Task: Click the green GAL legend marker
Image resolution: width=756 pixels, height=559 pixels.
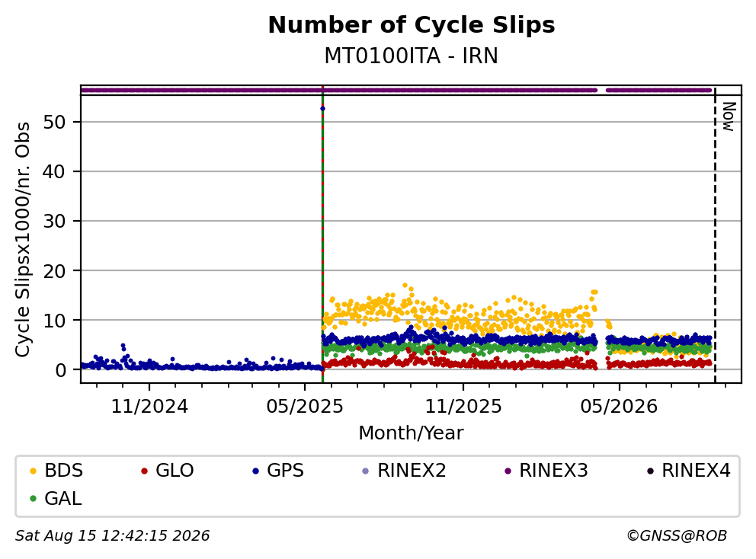Action: 34,499
